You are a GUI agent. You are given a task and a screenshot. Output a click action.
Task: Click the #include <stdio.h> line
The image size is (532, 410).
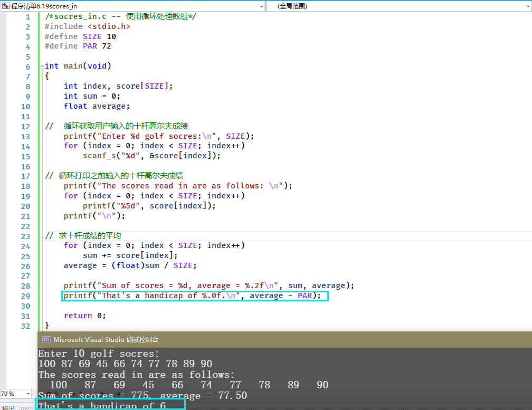click(87, 26)
